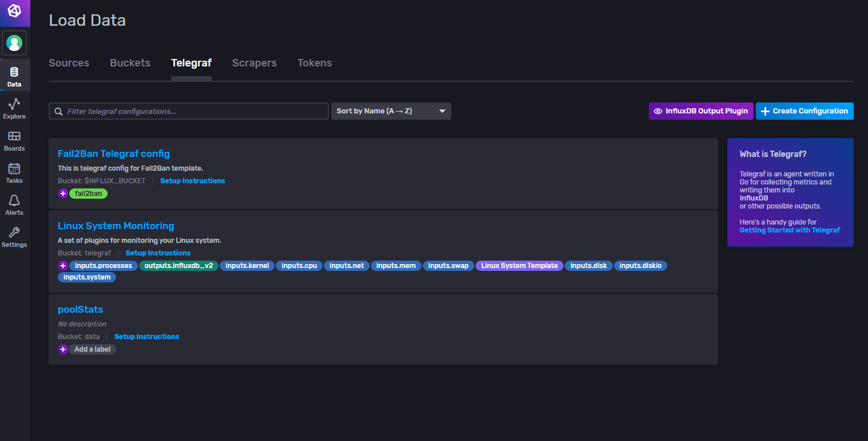Add label to Linux System Monitoring

point(63,266)
